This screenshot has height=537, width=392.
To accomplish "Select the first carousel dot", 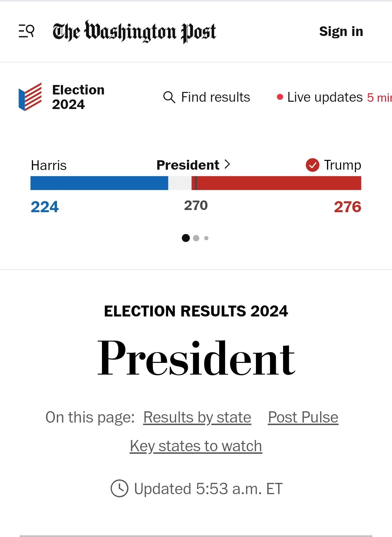I will [186, 238].
